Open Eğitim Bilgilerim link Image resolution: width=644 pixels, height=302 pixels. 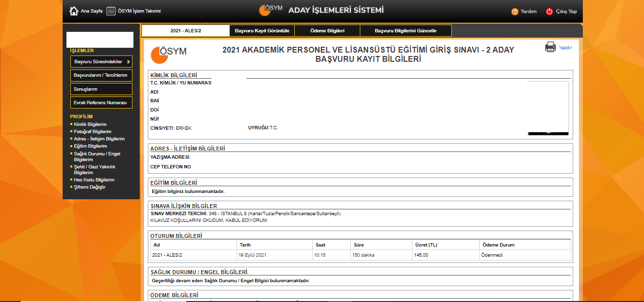91,146
